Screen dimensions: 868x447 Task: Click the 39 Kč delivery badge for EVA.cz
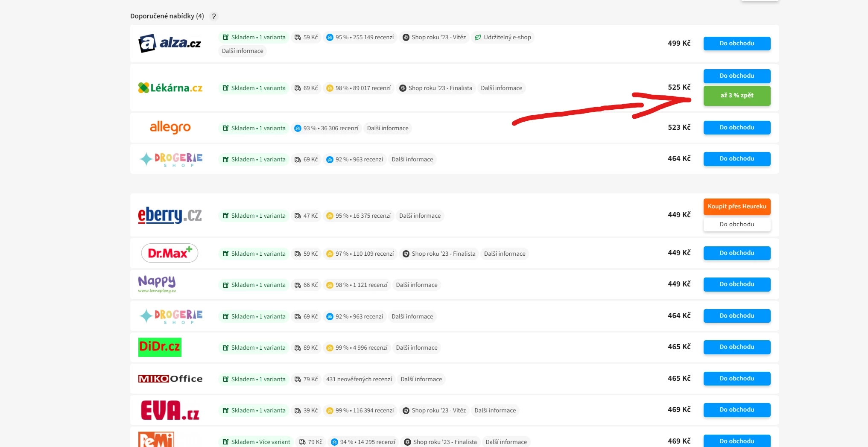pos(306,410)
